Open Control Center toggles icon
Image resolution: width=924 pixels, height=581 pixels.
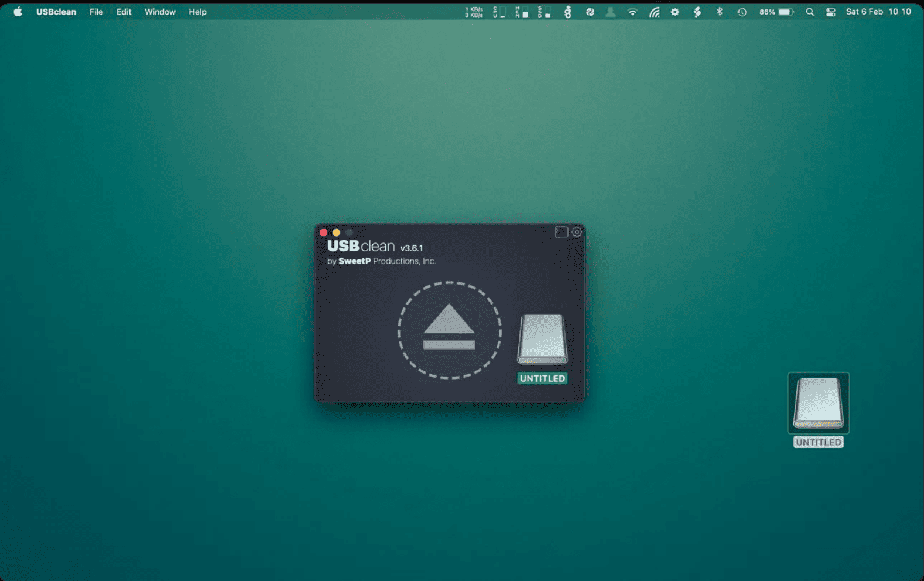[830, 12]
